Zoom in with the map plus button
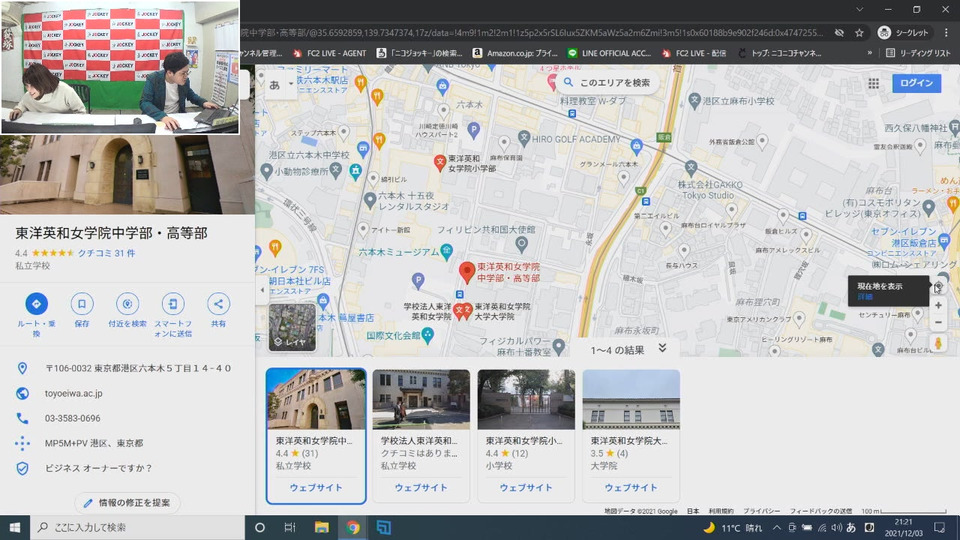Viewport: 960px width, 540px height. [x=938, y=305]
